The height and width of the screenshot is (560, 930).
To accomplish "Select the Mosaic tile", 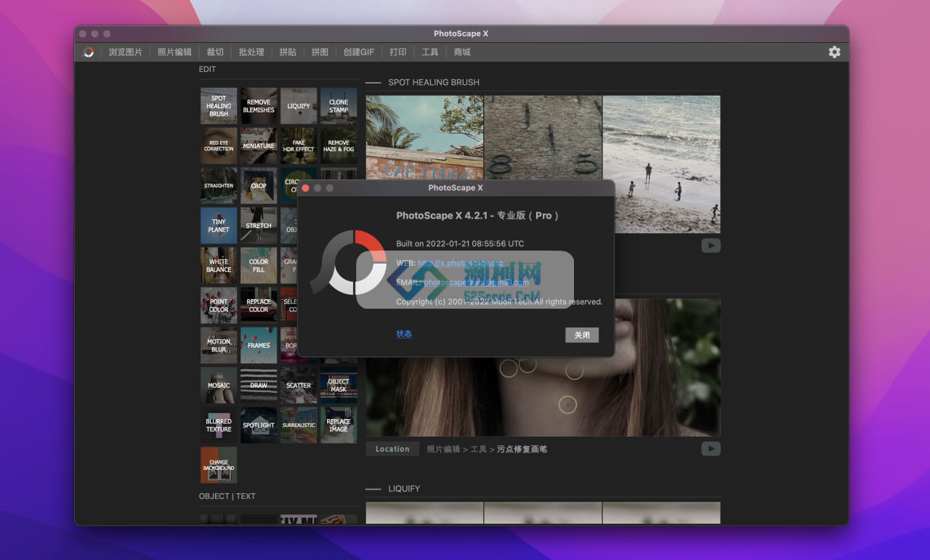I will [x=219, y=386].
